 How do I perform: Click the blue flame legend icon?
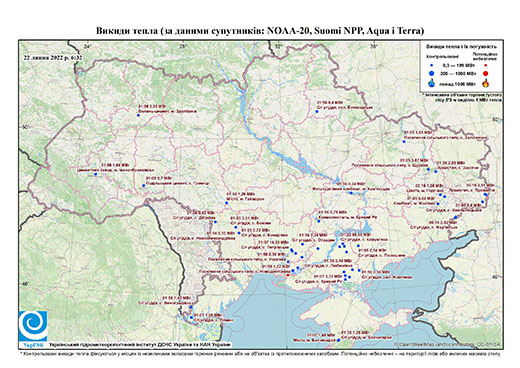point(432,83)
